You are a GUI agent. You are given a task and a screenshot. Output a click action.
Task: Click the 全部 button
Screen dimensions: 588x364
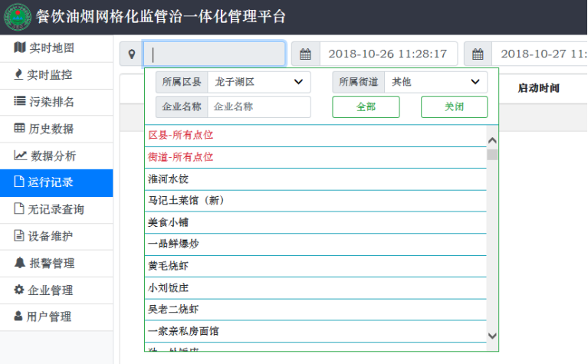[x=366, y=107]
